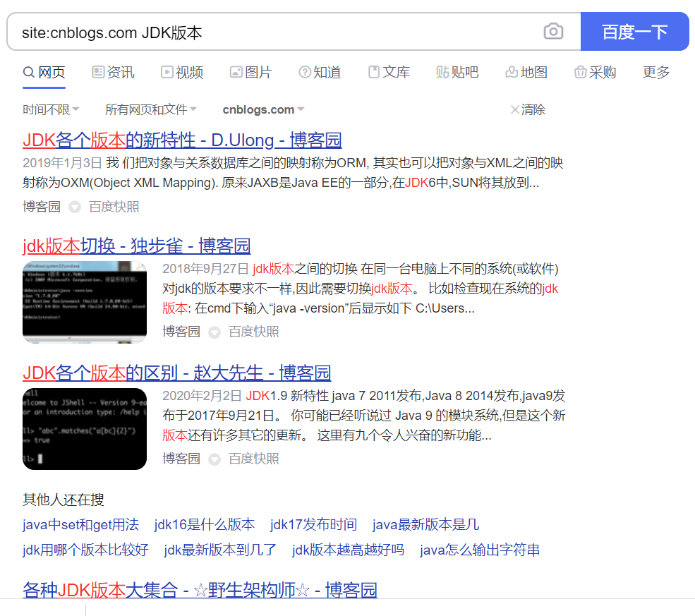Click the verification icon under the 赵大先生 result
The width and height of the screenshot is (695, 616).
click(214, 459)
